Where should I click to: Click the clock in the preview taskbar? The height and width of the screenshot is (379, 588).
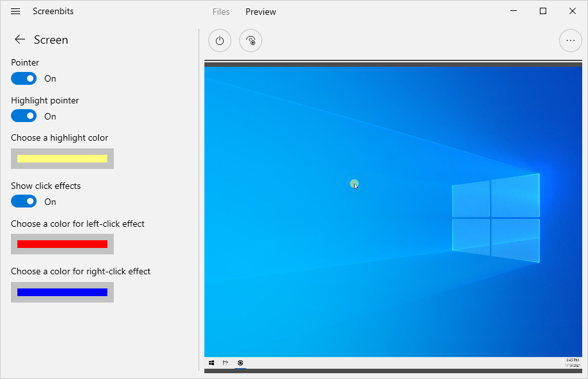tap(573, 362)
